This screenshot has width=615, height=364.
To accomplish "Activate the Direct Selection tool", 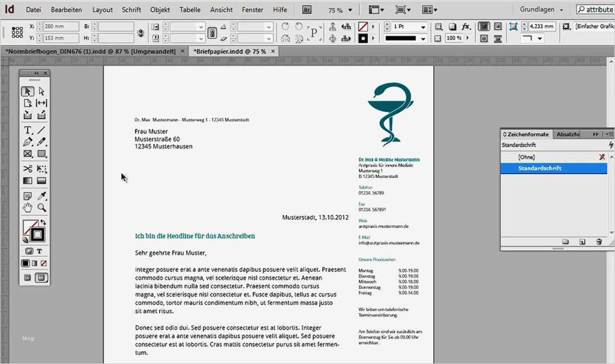I will 41,91.
